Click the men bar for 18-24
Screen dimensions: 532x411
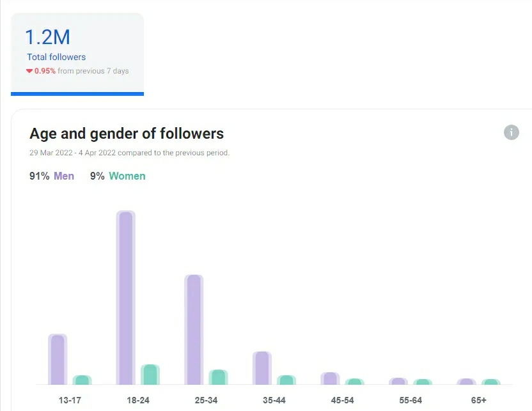(x=126, y=297)
